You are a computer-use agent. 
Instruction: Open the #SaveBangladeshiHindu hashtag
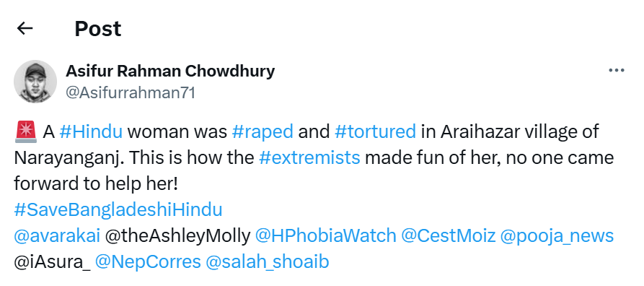[118, 210]
